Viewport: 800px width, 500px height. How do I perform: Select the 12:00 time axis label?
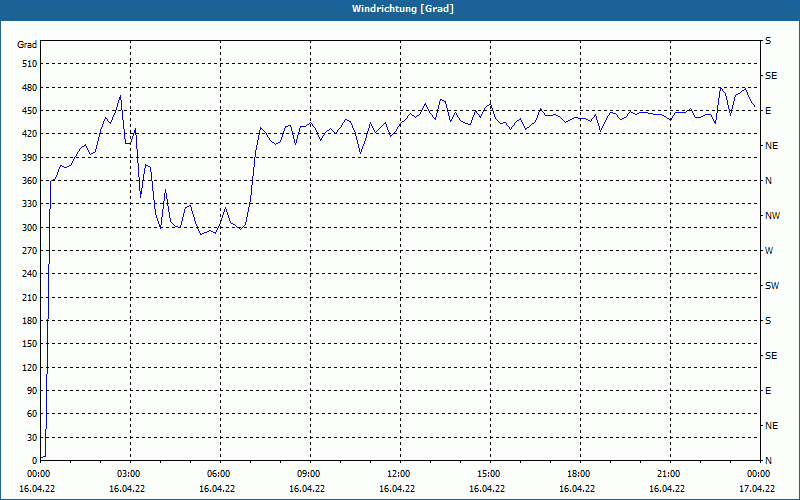[400, 474]
